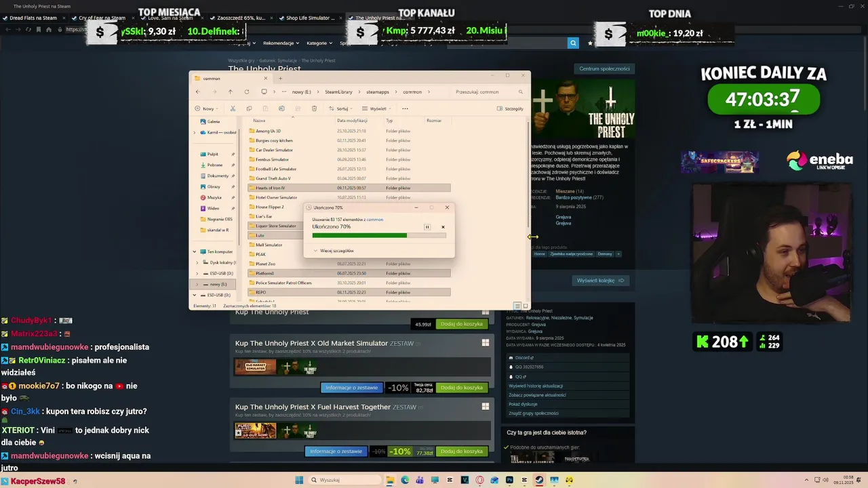Switch to large icons view in the Explorer status bar

point(525,306)
